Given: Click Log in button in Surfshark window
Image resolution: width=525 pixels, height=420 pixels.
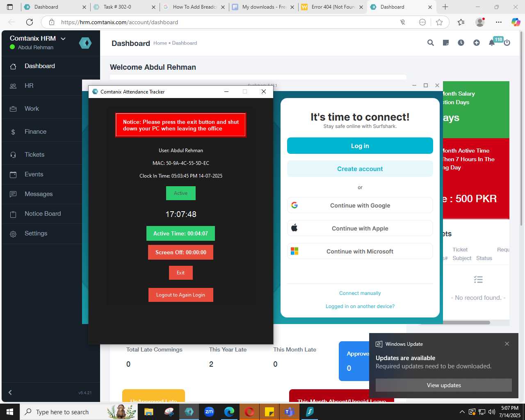Looking at the screenshot, I should coord(360,146).
